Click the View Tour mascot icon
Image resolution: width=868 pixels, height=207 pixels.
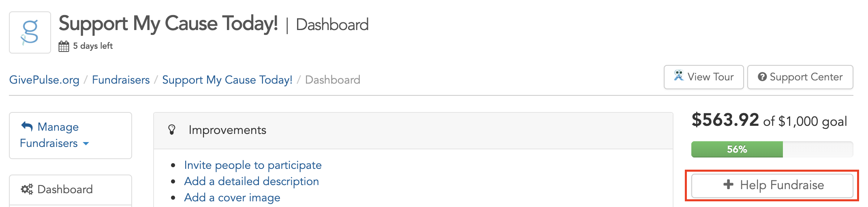[x=679, y=75]
